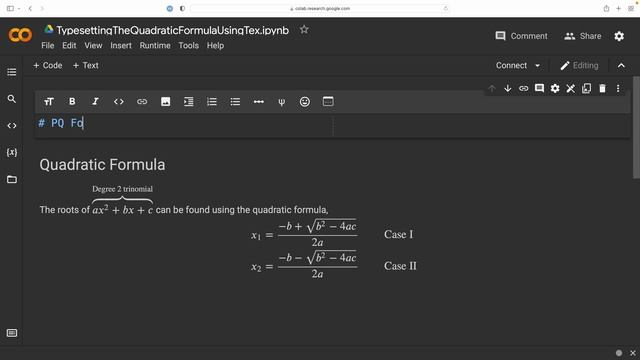
Task: Click the browser address bar
Action: (320, 8)
